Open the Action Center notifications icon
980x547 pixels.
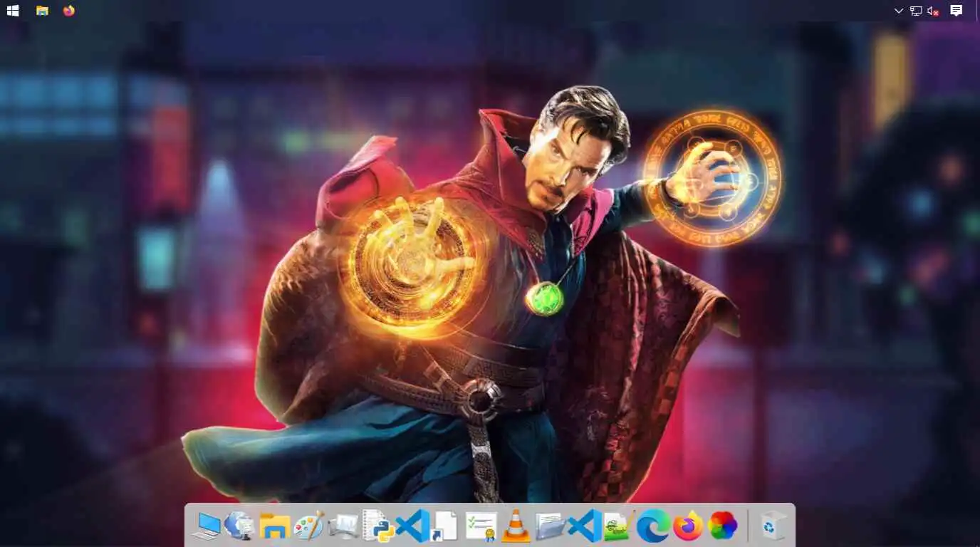(x=956, y=11)
